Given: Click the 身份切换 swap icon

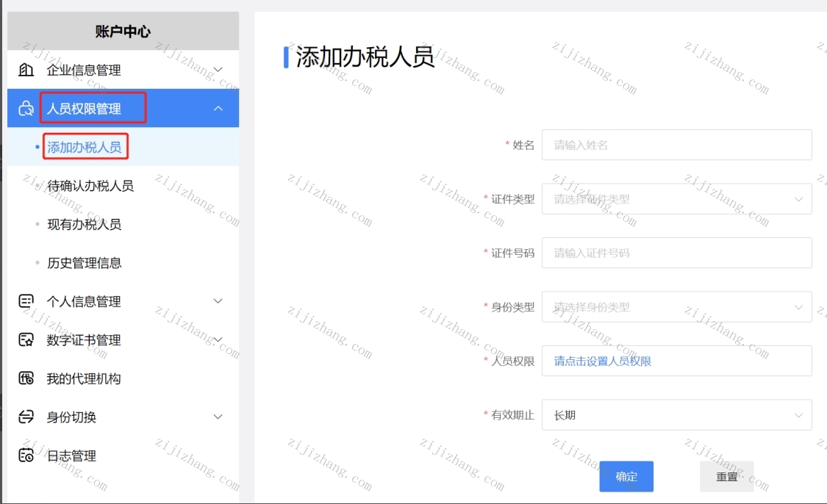Looking at the screenshot, I should coord(26,417).
